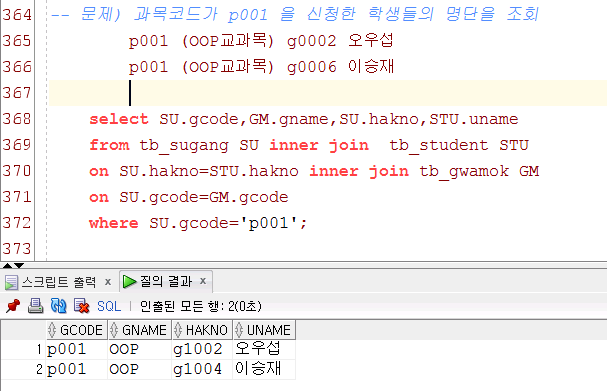The height and width of the screenshot is (391, 607).
Task: Select p001 cell in row 2
Action: tap(77, 369)
